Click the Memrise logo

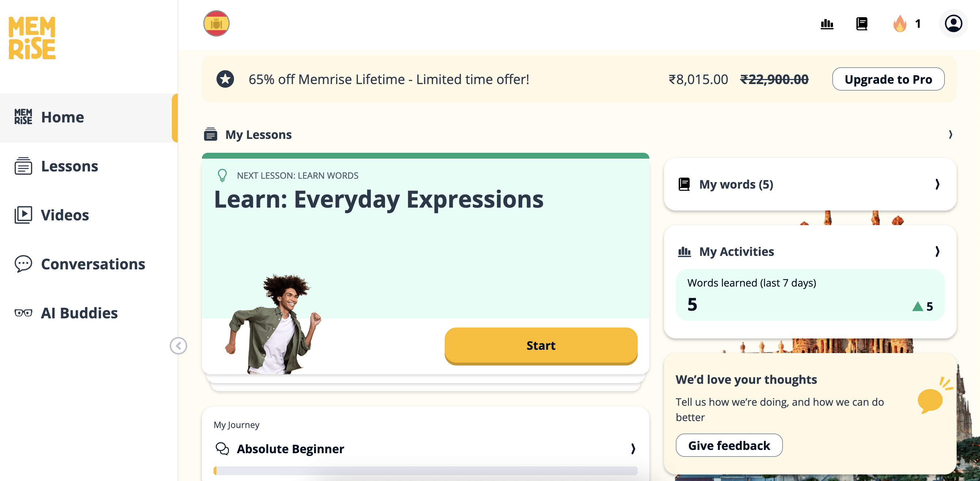click(x=32, y=38)
